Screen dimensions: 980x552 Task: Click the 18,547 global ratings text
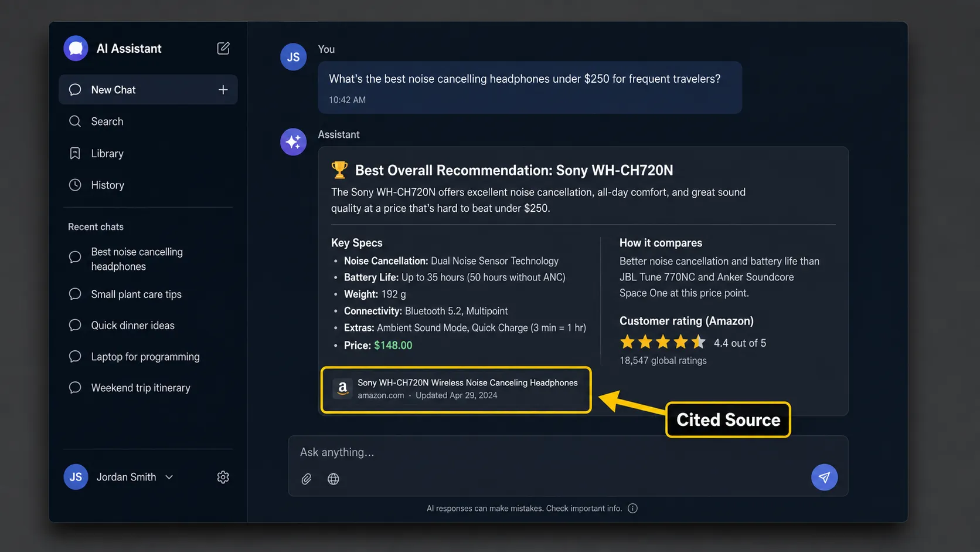point(663,360)
